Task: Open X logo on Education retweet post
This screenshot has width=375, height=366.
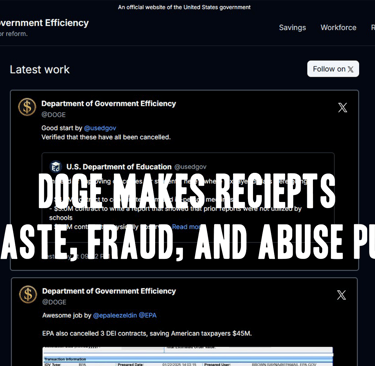Action: point(342,108)
